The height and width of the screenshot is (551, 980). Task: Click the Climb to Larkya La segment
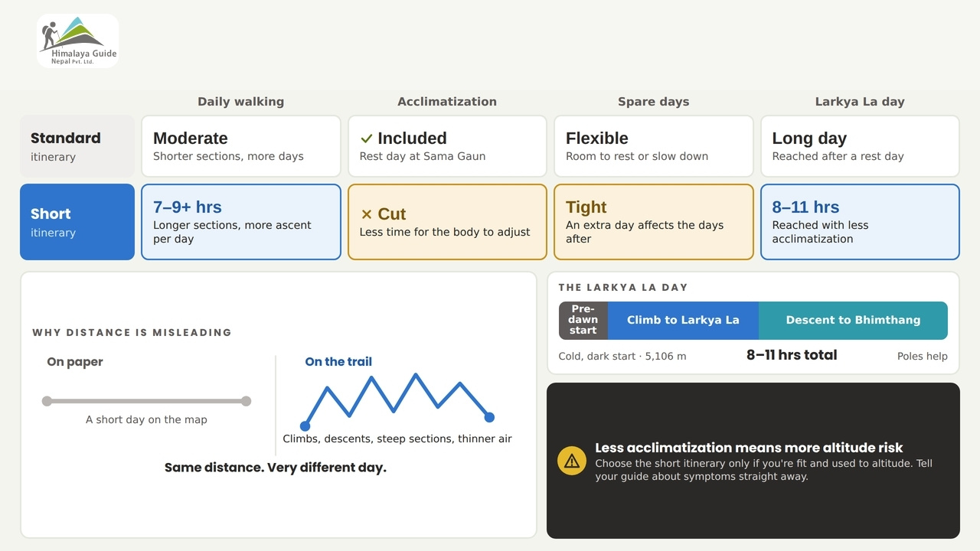click(x=683, y=320)
